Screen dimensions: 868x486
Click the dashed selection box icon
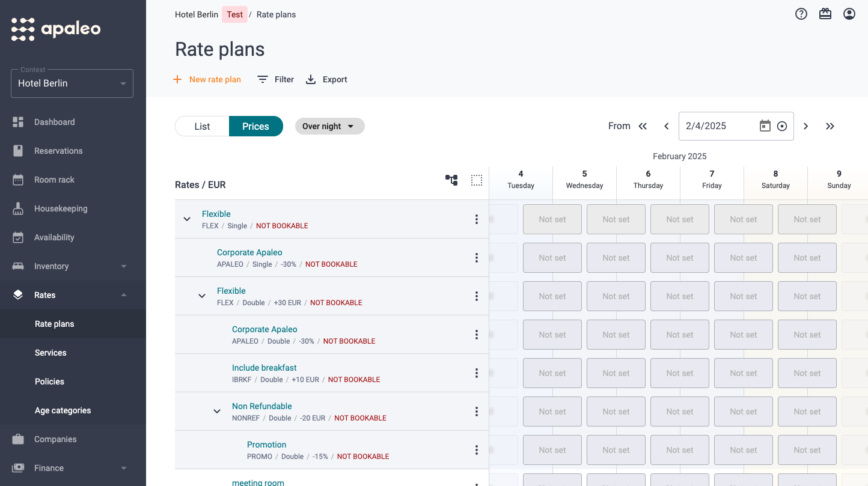pos(477,180)
